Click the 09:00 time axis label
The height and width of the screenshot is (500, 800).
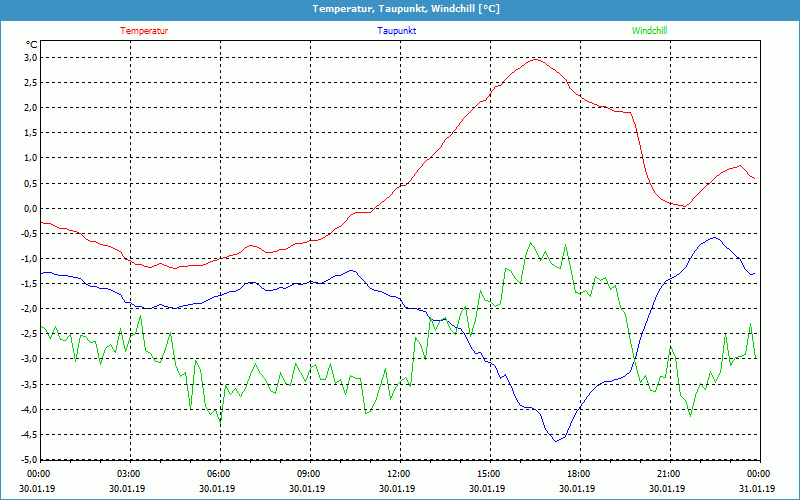310,474
